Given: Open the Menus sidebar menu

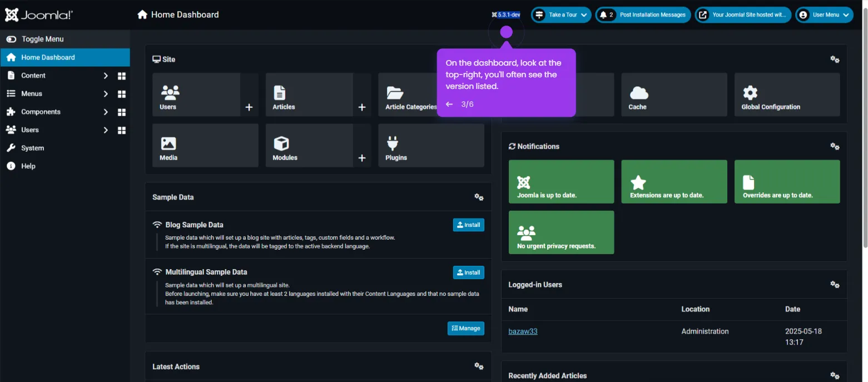Looking at the screenshot, I should 32,94.
